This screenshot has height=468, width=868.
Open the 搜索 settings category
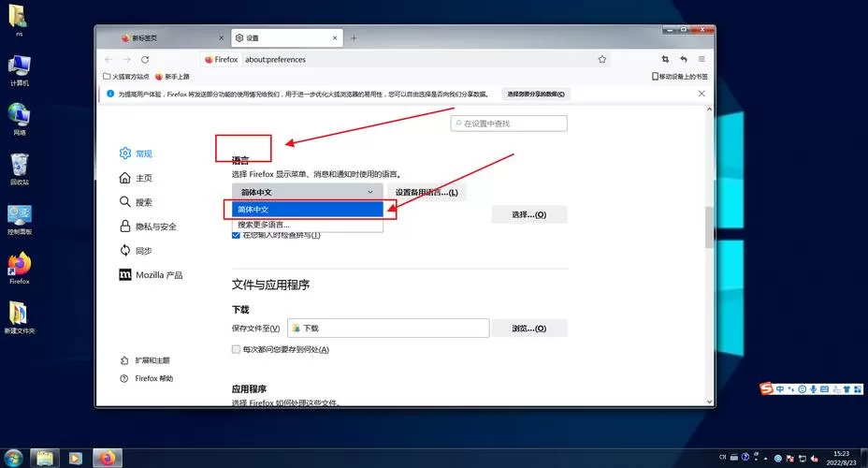point(136,202)
